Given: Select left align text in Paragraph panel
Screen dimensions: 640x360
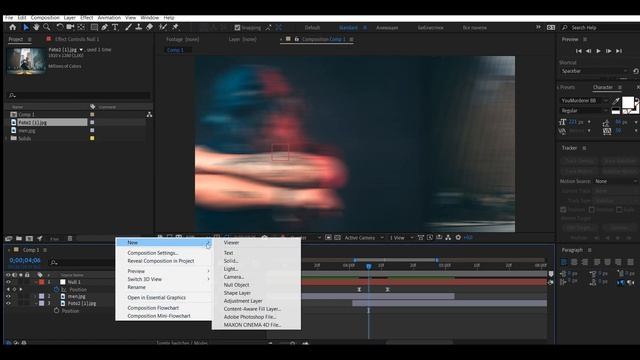Looking at the screenshot, I should [564, 262].
